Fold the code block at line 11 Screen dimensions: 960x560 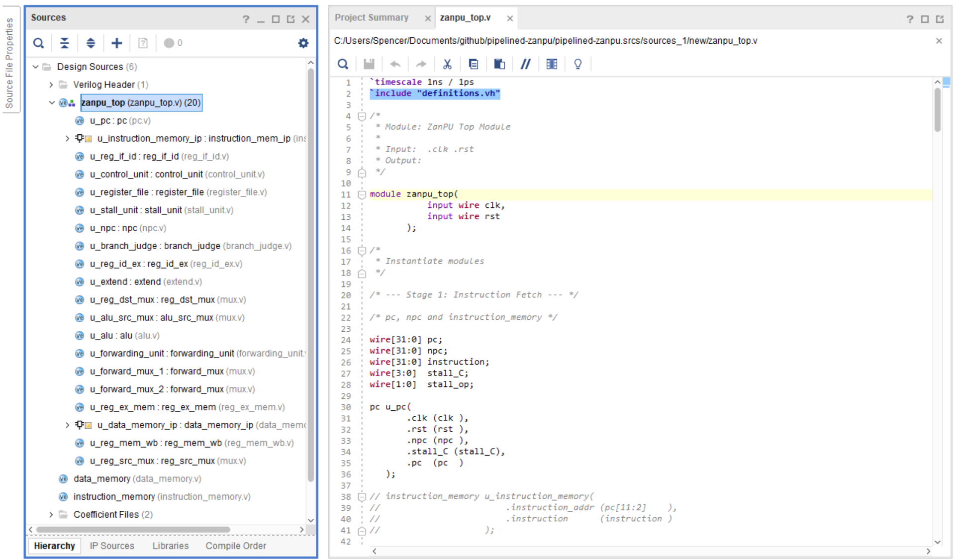362,194
